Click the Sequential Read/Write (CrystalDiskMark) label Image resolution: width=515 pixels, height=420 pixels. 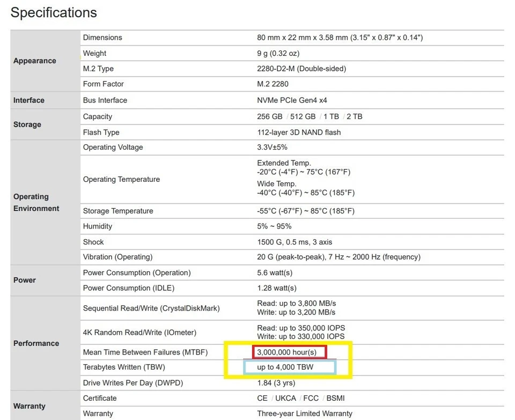click(151, 308)
